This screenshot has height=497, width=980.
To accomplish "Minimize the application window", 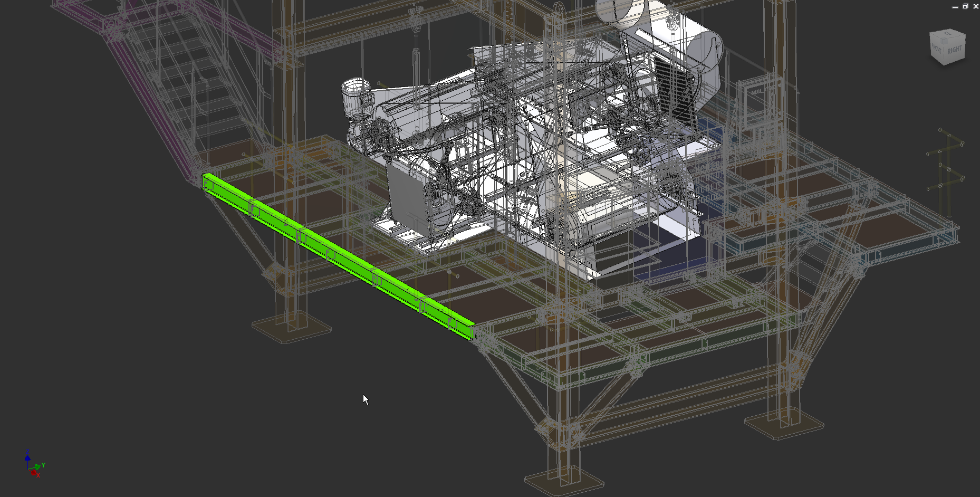I will [955, 7].
